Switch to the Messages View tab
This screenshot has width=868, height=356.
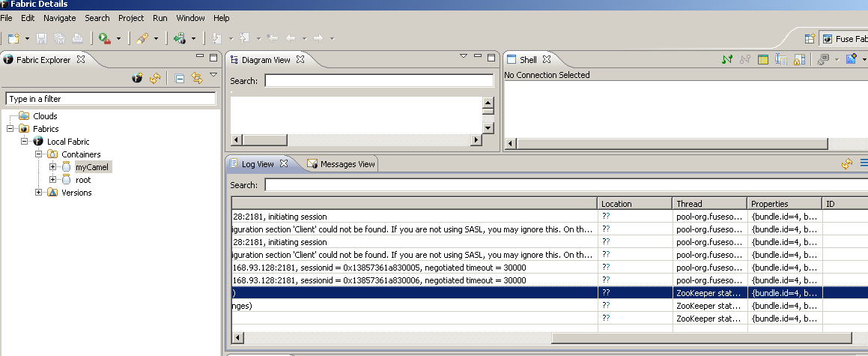pos(341,164)
